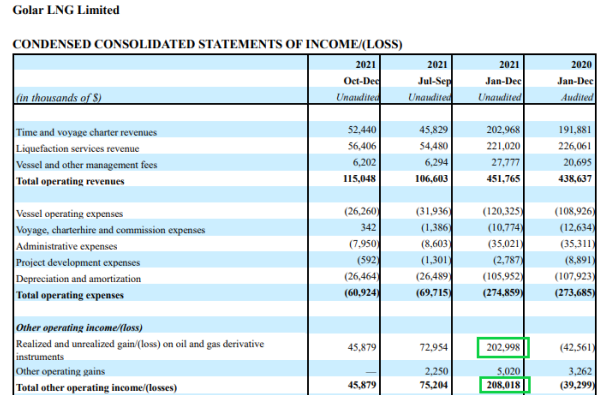The width and height of the screenshot is (600, 395).
Task: Select the Depreciation and amortization row label
Action: 78,279
